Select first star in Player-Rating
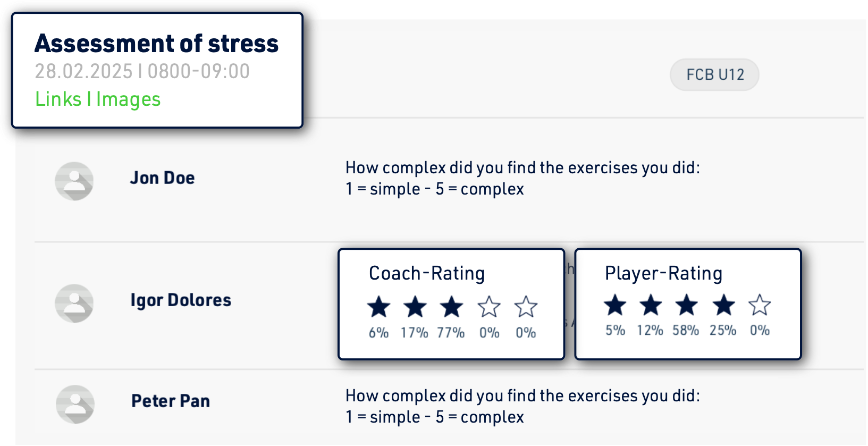Image resolution: width=868 pixels, height=446 pixels. (615, 305)
